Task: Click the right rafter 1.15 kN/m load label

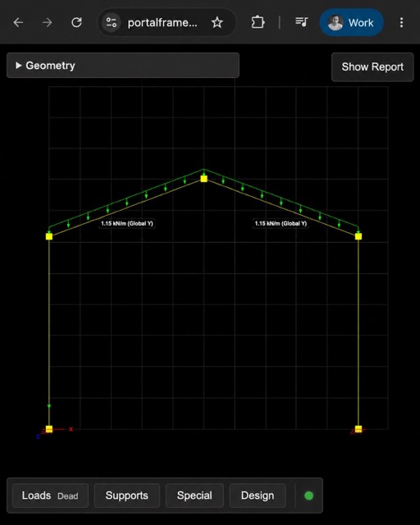Action: click(x=281, y=223)
